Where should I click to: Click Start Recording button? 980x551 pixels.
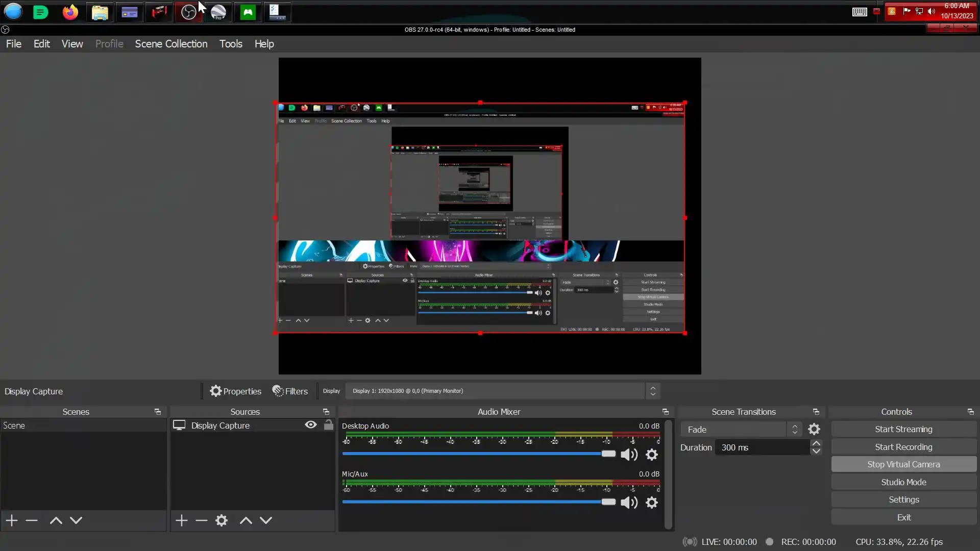903,447
